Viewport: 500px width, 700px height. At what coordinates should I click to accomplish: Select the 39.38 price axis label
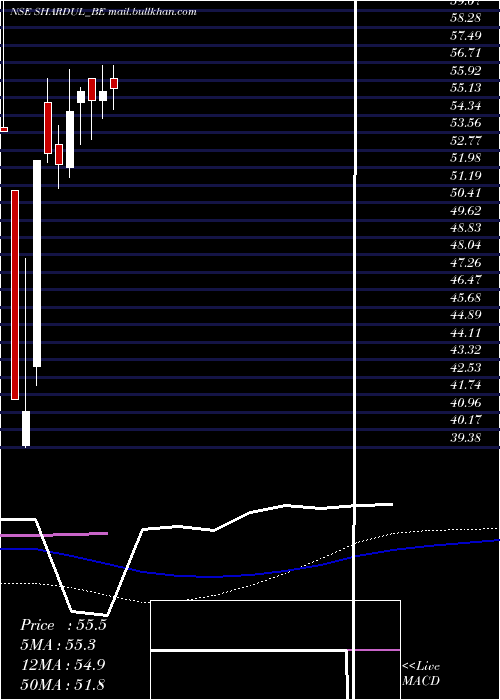pyautogui.click(x=465, y=438)
